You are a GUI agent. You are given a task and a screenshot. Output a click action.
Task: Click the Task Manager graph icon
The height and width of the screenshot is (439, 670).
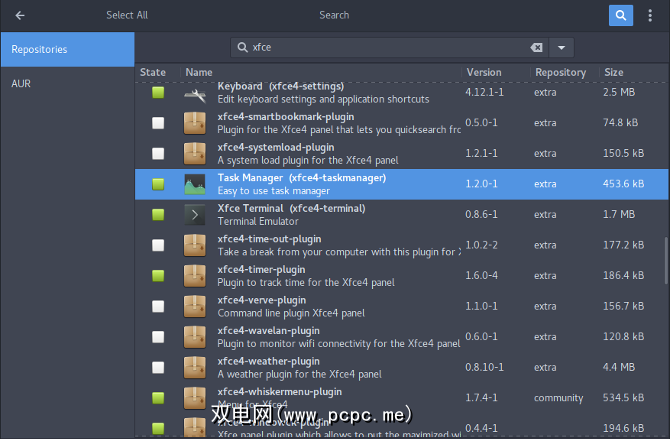[x=195, y=184]
